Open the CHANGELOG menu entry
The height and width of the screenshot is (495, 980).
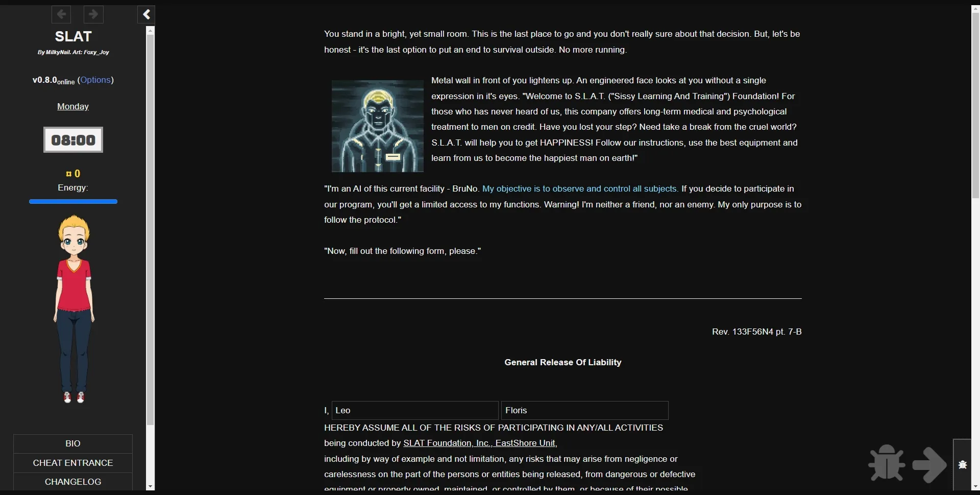[x=72, y=481]
